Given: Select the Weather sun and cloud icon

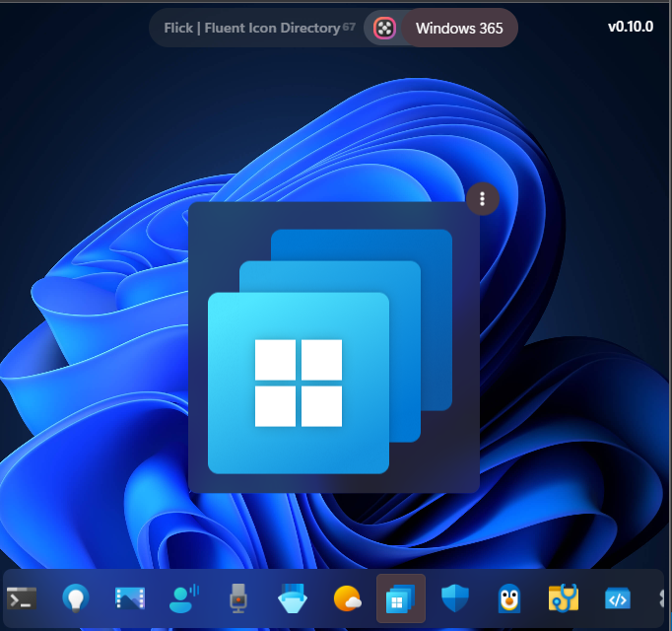Looking at the screenshot, I should 347,598.
